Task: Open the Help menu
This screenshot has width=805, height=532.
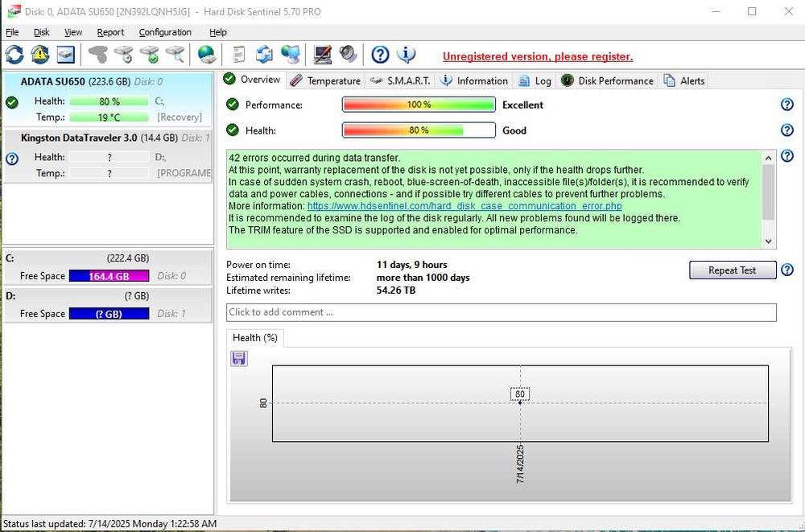Action: point(217,32)
